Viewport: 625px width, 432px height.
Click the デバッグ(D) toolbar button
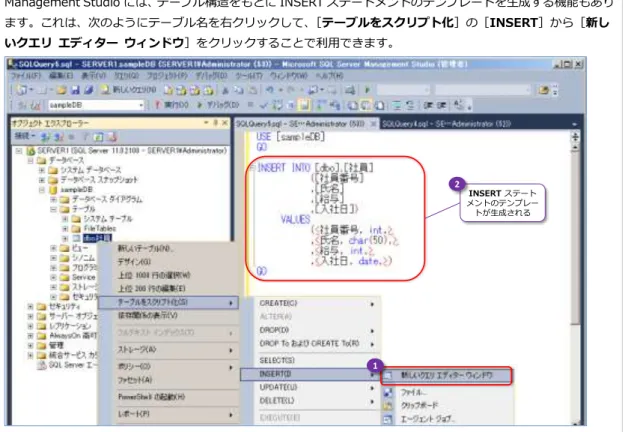[x=218, y=105]
